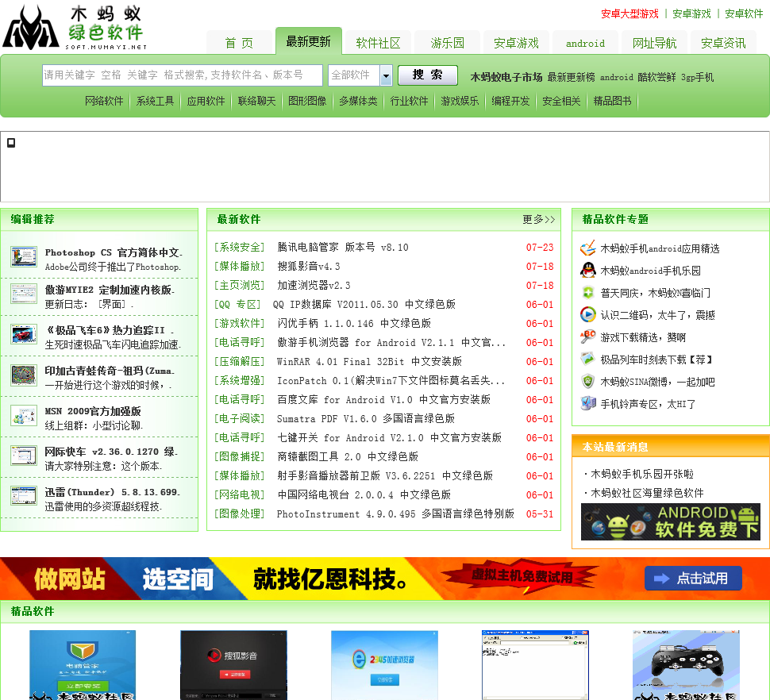
Task: Open 安卓大型游戏 top link
Action: tap(629, 13)
